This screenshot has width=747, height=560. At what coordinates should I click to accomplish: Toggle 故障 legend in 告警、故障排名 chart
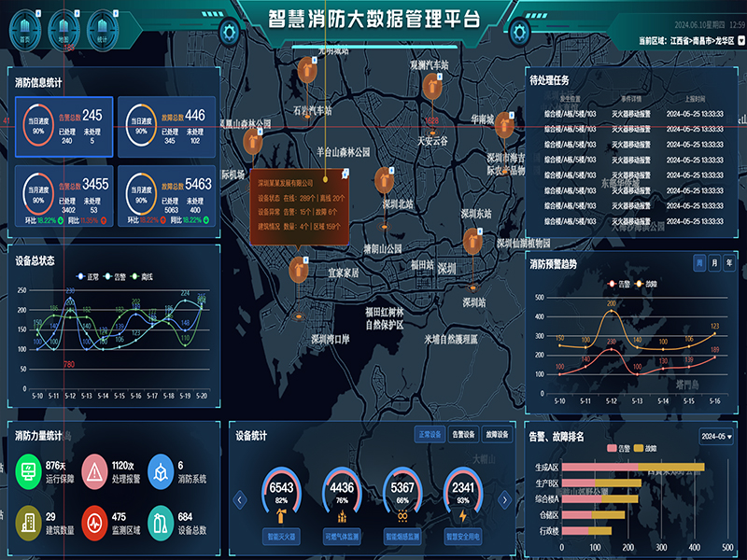point(645,448)
